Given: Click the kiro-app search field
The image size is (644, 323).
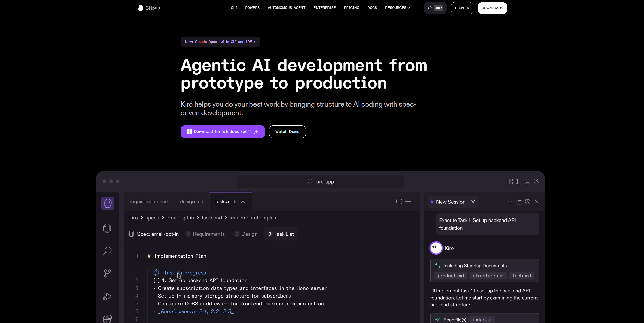Looking at the screenshot, I should [x=320, y=182].
